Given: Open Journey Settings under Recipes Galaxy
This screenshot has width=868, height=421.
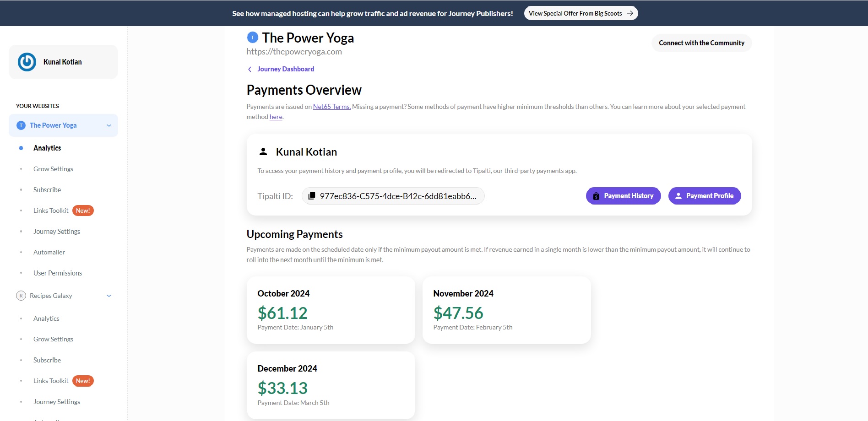Looking at the screenshot, I should (x=57, y=402).
